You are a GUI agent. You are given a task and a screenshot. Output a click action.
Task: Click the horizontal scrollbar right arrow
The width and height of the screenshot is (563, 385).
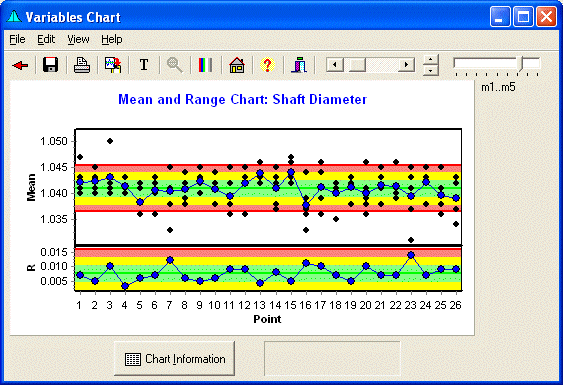[x=406, y=65]
